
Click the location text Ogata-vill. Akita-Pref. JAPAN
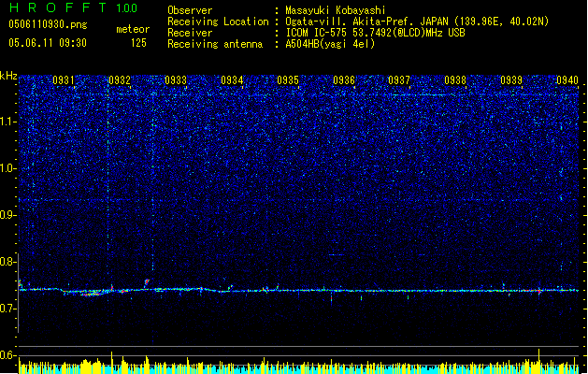366,22
